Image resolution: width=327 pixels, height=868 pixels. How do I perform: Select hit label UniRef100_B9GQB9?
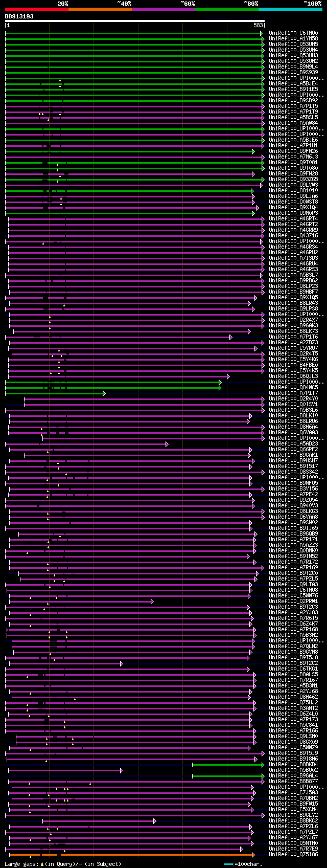[293, 534]
